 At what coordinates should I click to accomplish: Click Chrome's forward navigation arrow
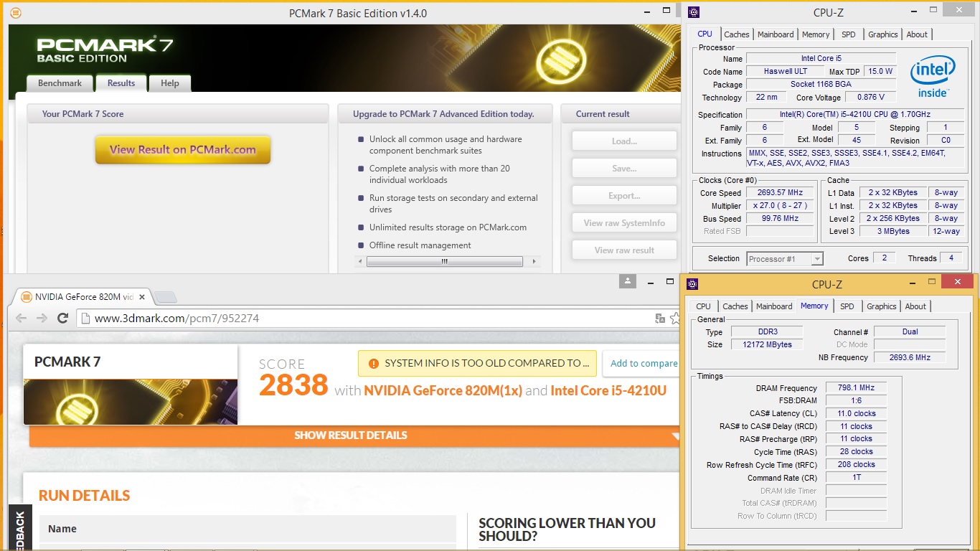pos(42,318)
